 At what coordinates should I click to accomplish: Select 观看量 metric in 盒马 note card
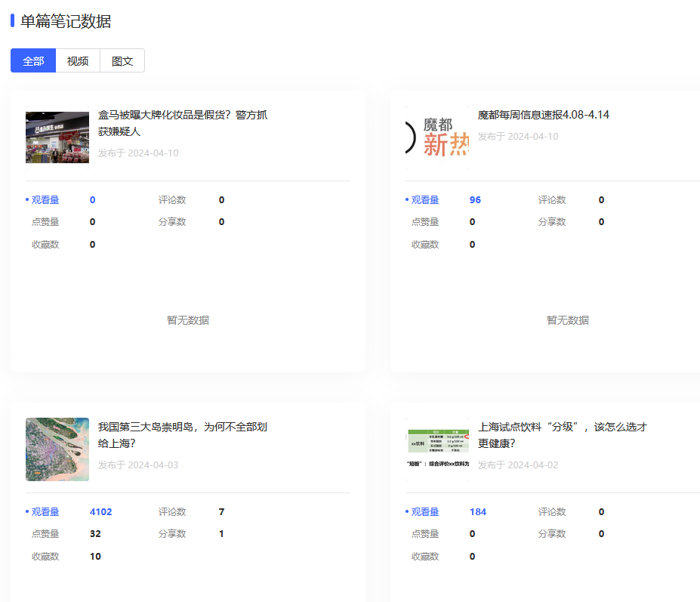point(45,200)
